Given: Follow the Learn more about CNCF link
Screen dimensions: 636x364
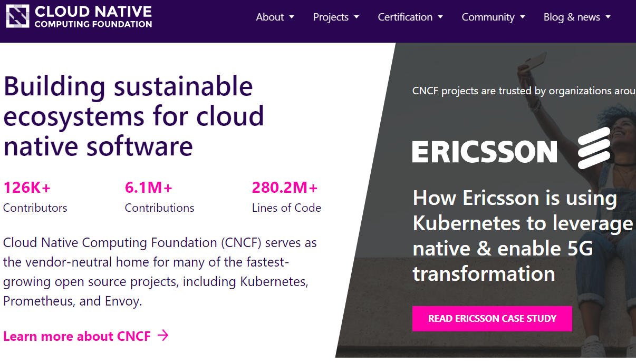Looking at the screenshot, I should click(77, 336).
